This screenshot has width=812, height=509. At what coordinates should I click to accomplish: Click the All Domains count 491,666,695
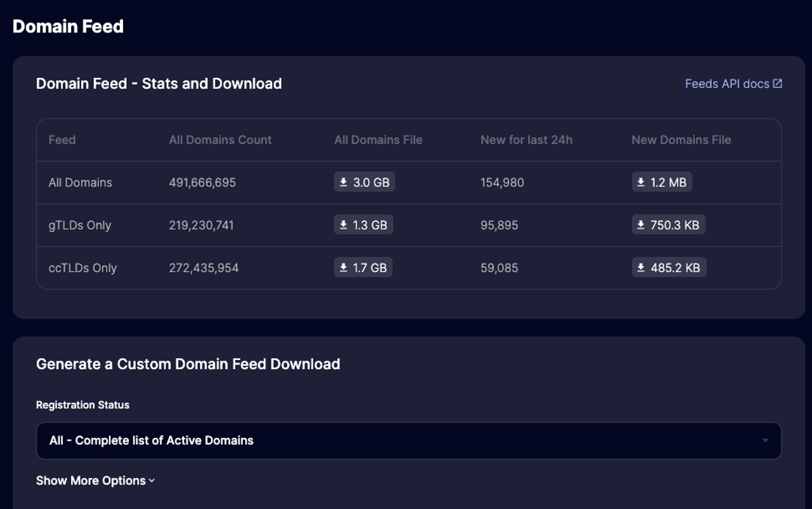(x=202, y=183)
